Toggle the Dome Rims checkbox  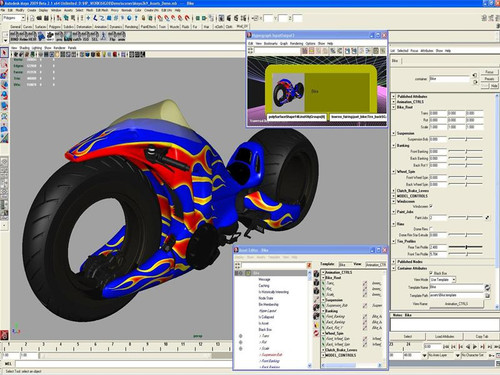click(x=431, y=229)
